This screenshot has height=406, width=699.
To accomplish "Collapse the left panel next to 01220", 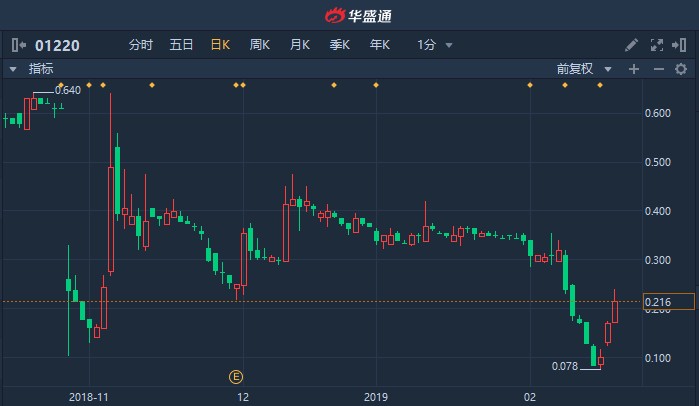I will click(x=19, y=45).
